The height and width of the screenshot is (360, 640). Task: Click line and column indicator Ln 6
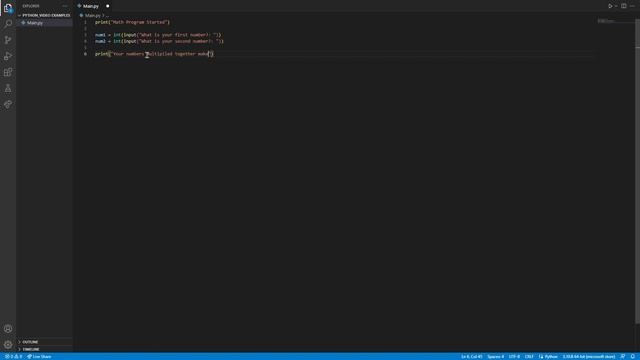(471, 357)
